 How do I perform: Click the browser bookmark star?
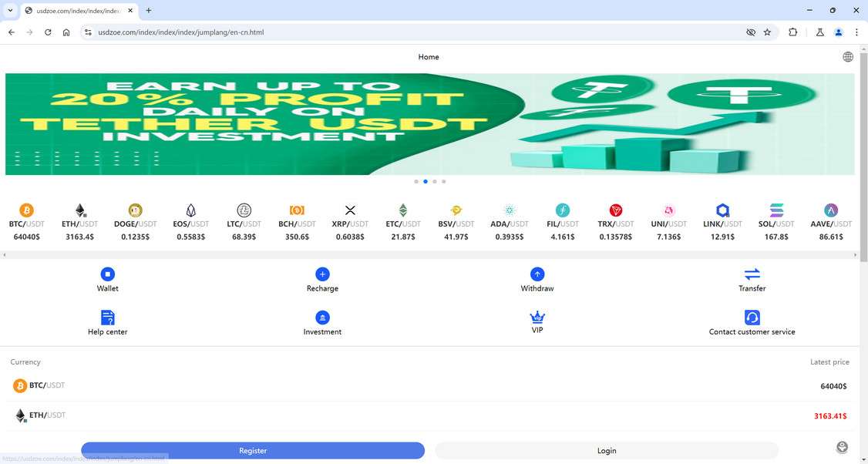click(x=767, y=32)
